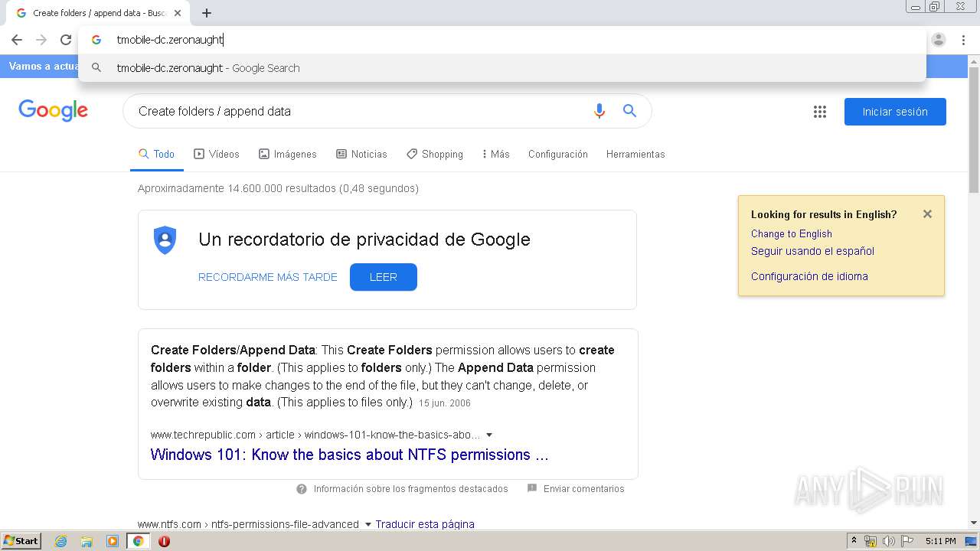Open 'Configuración' search settings

pos(558,154)
